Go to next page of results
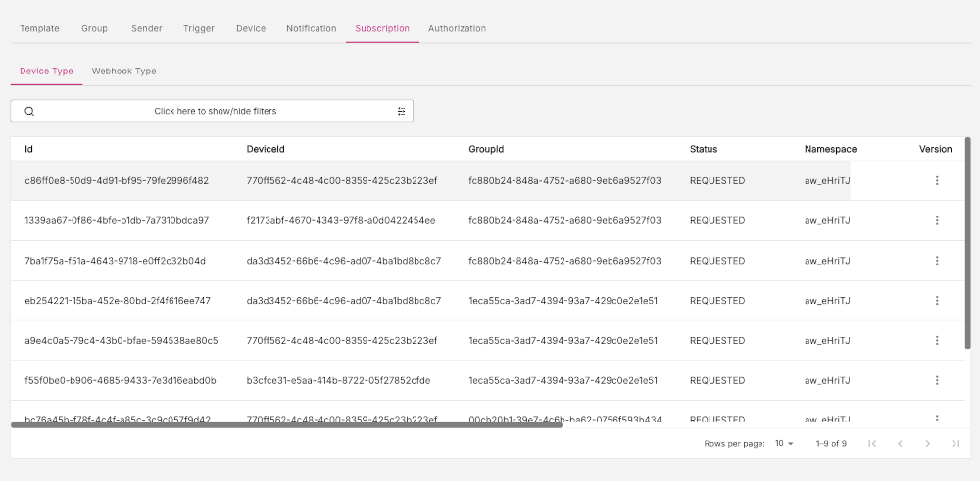Image resolution: width=980 pixels, height=481 pixels. [x=927, y=444]
